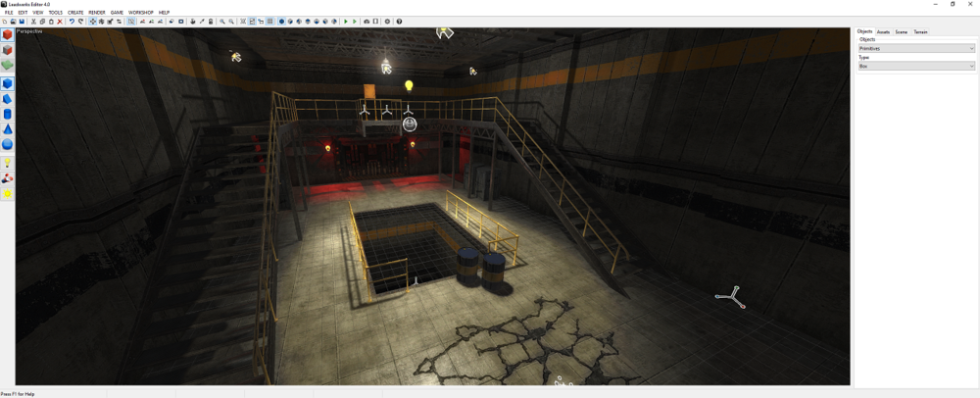The height and width of the screenshot is (398, 980).
Task: Select the blue Cylinder primitive tool
Action: 8,114
